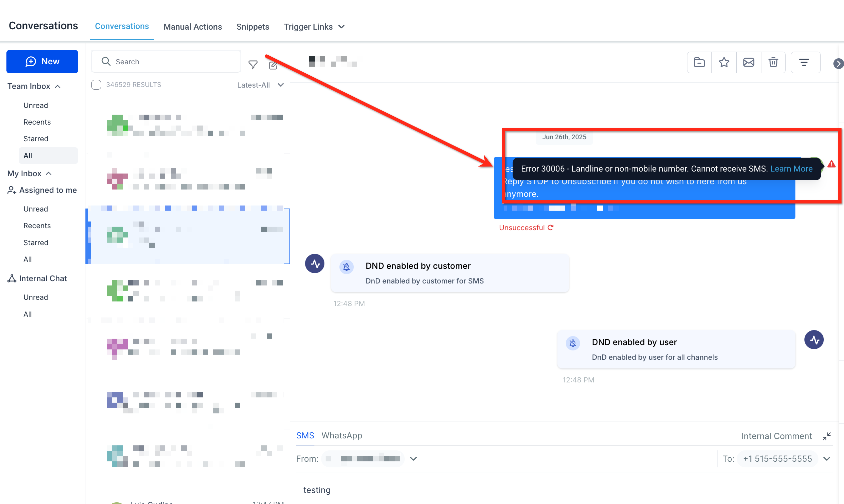This screenshot has height=504, width=844.
Task: Star this conversation using the star icon
Action: tap(724, 63)
